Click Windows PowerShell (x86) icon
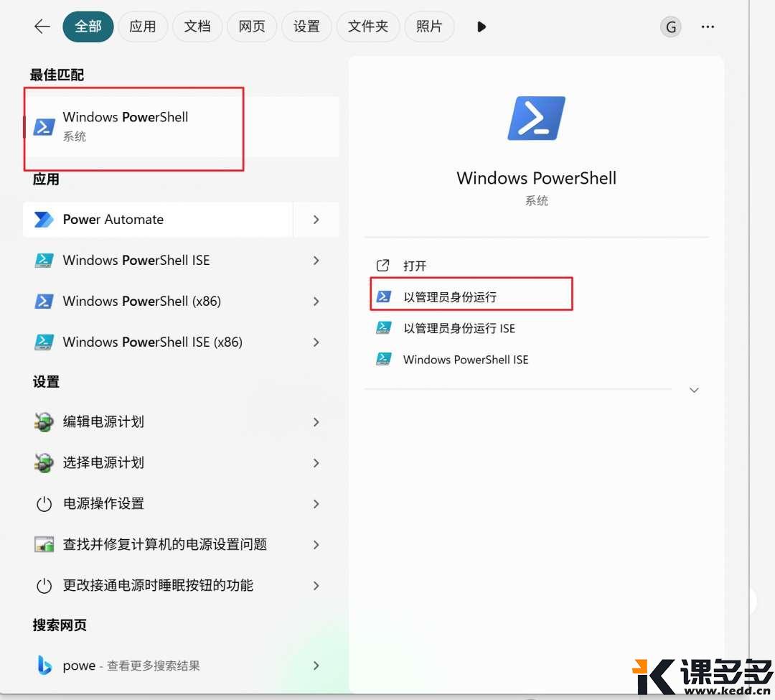 point(44,302)
